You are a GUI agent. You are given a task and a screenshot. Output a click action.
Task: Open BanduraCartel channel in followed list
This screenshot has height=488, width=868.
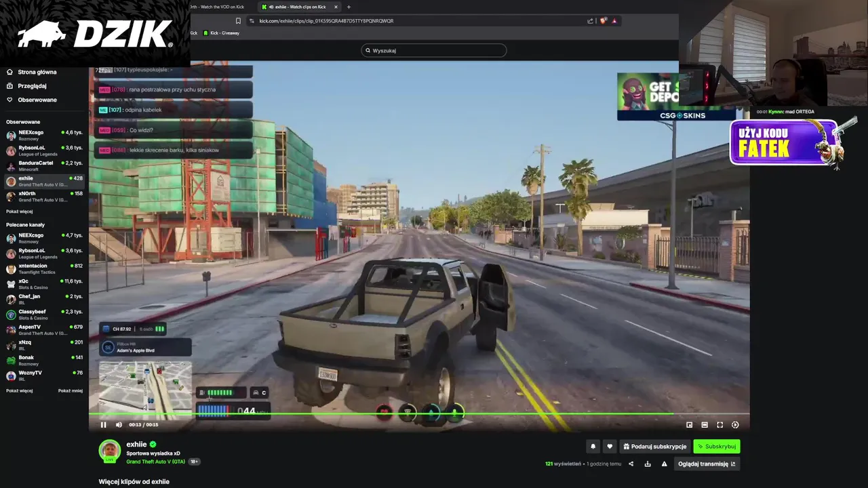(44, 165)
